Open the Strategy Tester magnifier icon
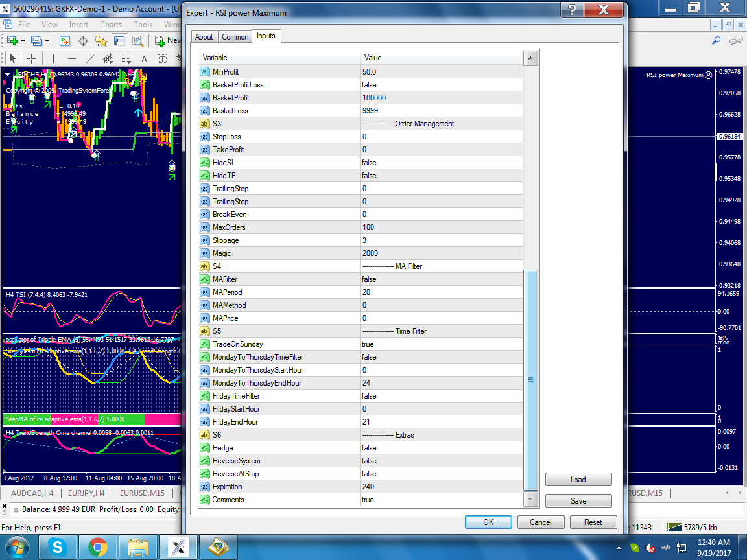The height and width of the screenshot is (560, 747). tap(137, 41)
